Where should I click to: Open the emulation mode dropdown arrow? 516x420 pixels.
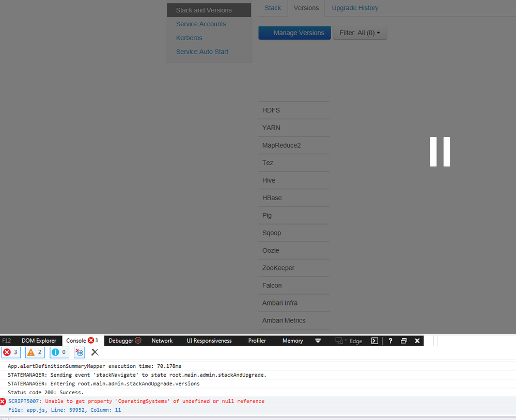(345, 341)
